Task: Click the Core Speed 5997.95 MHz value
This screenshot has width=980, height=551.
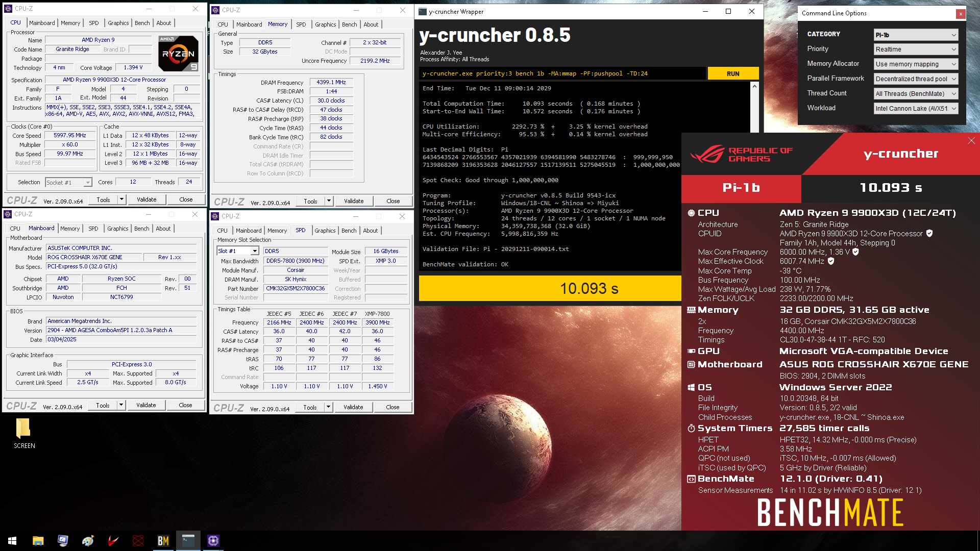Action: pyautogui.click(x=70, y=136)
